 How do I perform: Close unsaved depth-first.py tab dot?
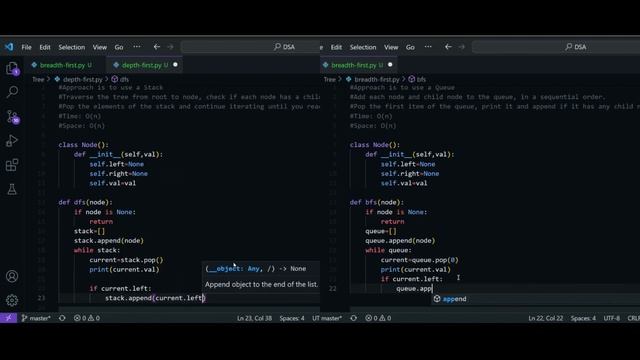176,64
